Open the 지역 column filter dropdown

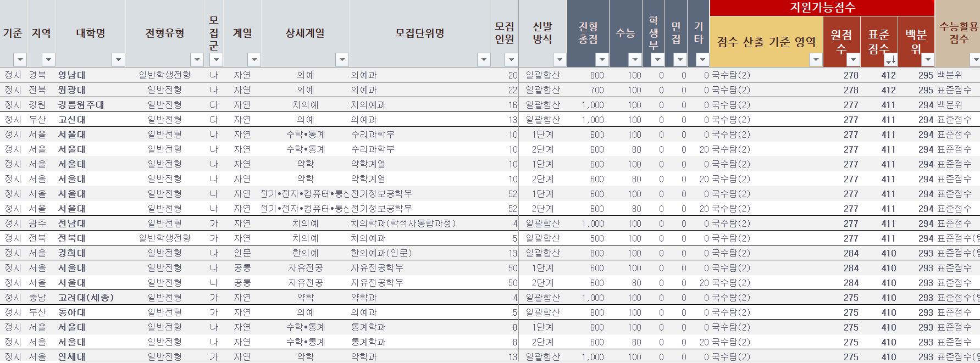tap(48, 59)
